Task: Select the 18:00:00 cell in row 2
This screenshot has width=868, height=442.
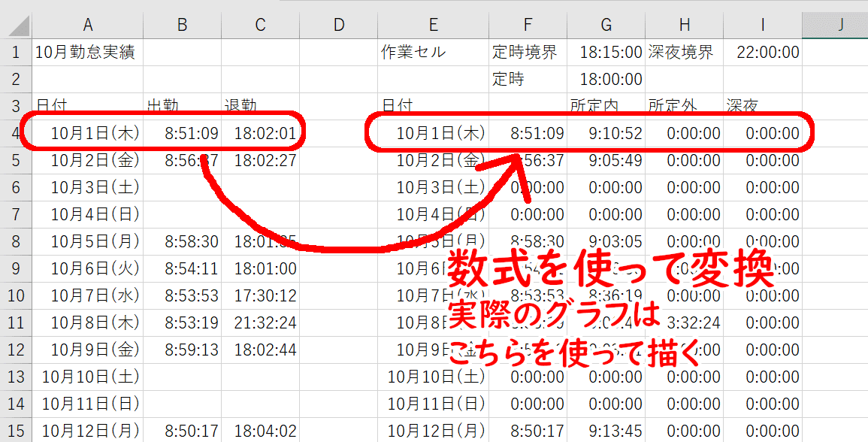Action: click(606, 80)
